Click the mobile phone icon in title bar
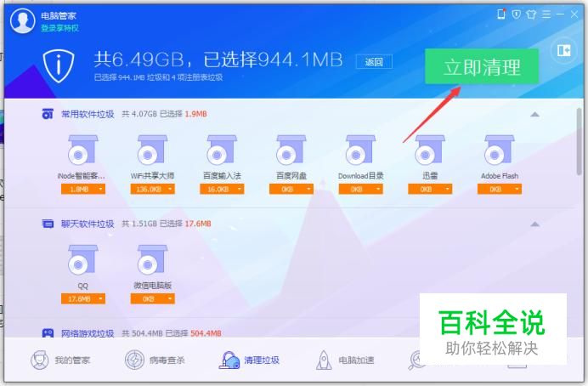588x386 pixels. 501,14
